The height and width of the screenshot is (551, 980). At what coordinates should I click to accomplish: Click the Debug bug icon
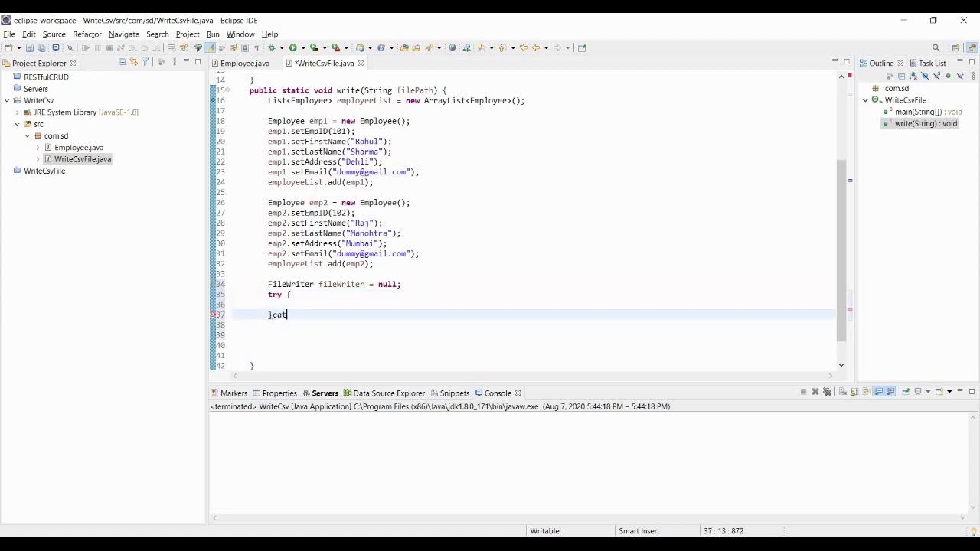coord(272,47)
